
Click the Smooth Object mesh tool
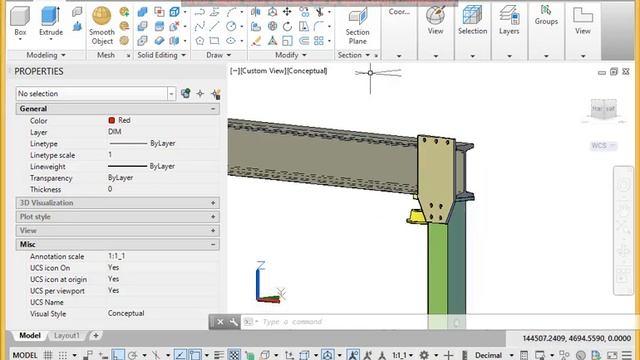102,25
